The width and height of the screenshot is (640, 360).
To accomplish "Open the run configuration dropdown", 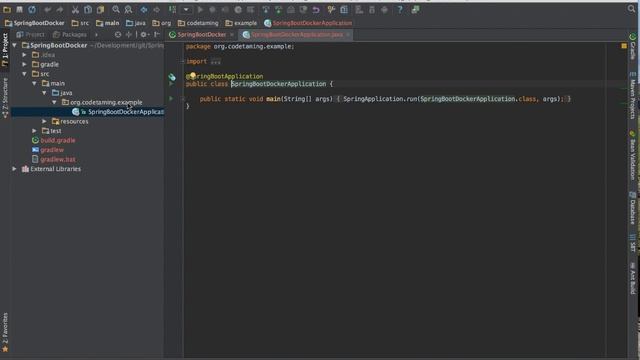I will pos(186,9).
